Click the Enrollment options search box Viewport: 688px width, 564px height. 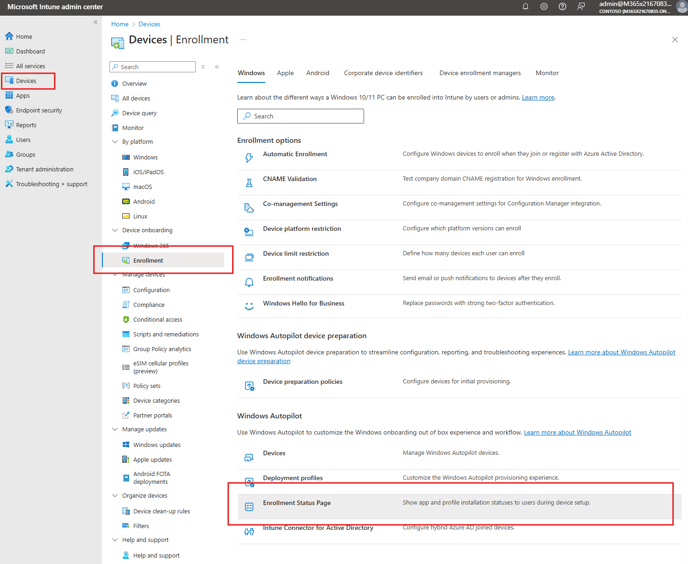point(301,116)
